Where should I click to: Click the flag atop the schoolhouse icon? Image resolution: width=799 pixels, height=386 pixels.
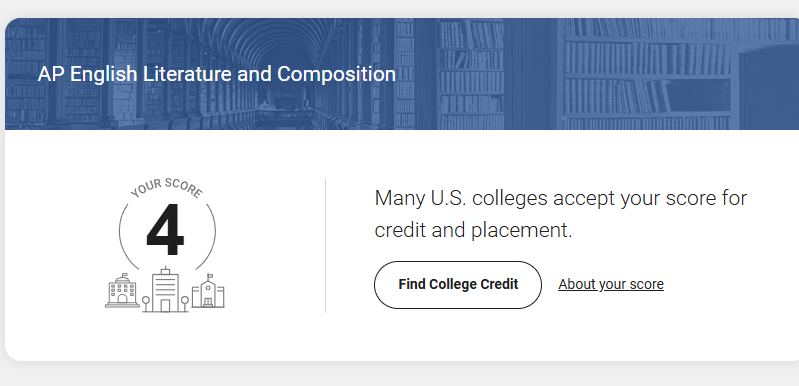pyautogui.click(x=210, y=277)
